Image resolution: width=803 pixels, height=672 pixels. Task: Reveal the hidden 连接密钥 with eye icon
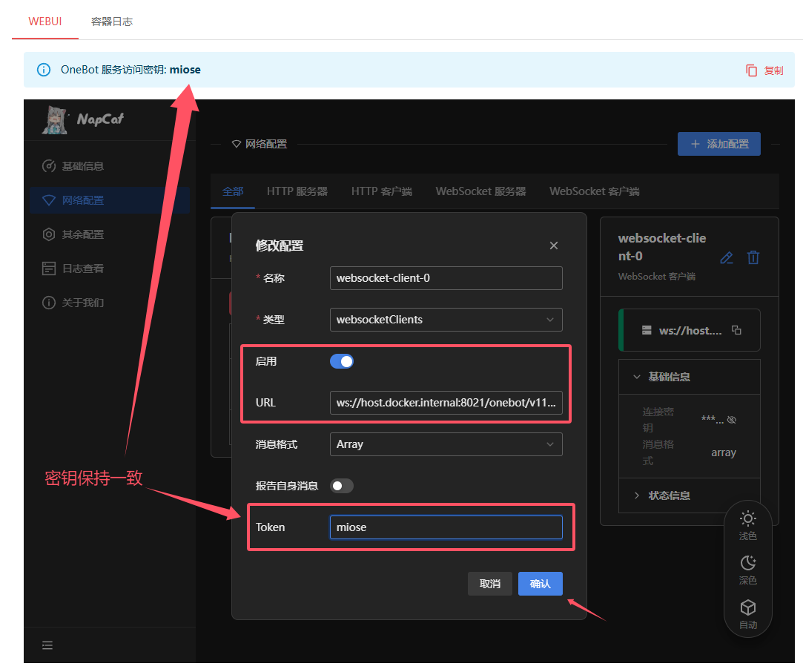[732, 420]
